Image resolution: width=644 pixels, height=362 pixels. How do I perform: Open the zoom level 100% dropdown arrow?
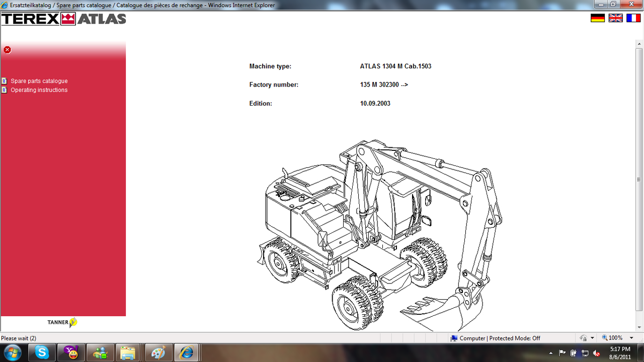pos(631,338)
